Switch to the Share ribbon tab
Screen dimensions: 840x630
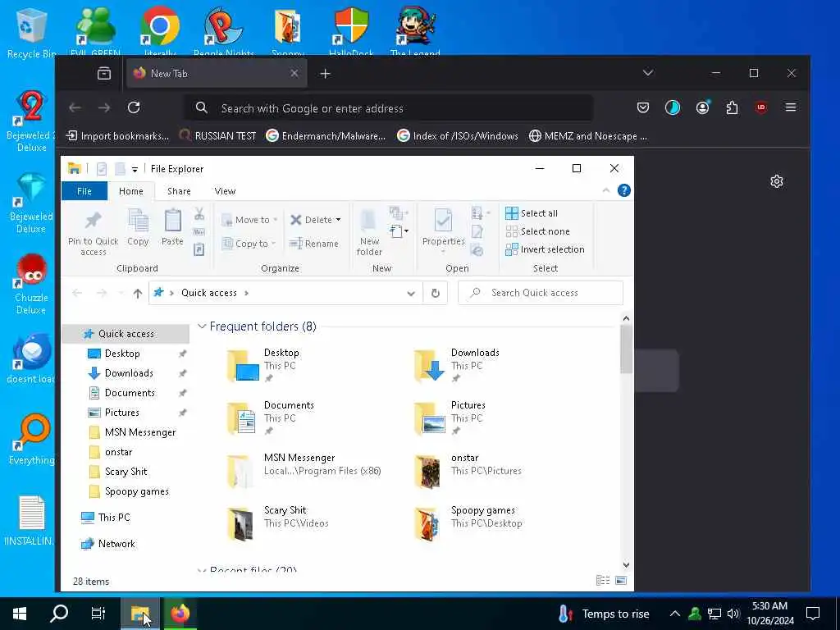tap(179, 191)
